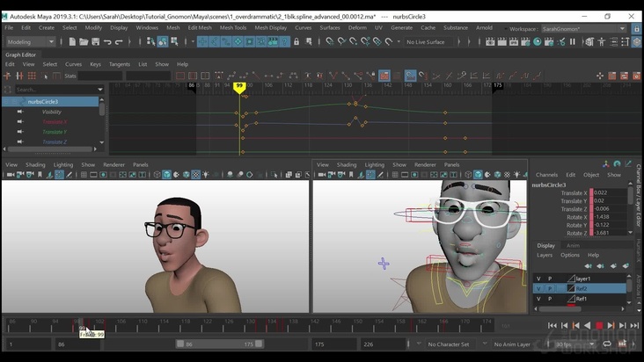
Task: Open Tangents menu in Graph Editor
Action: [x=119, y=64]
